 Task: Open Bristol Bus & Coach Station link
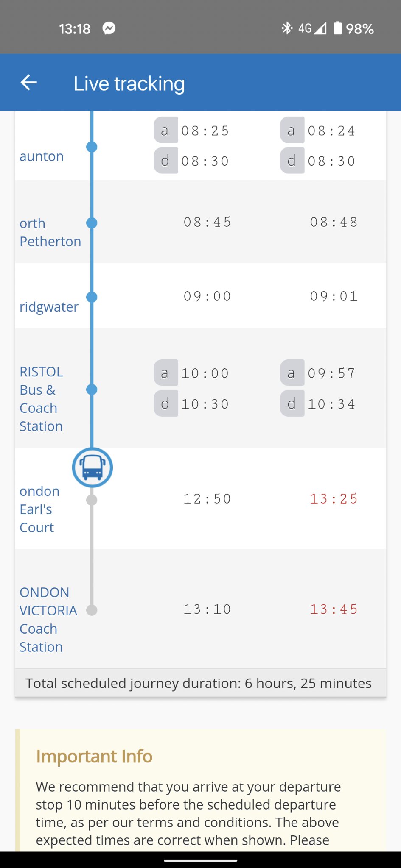click(x=41, y=399)
